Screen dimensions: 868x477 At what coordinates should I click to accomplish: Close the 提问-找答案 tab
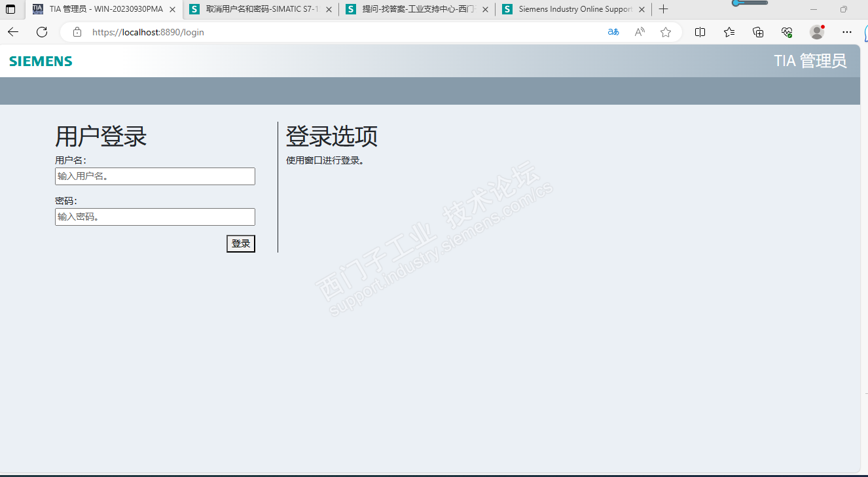click(485, 10)
